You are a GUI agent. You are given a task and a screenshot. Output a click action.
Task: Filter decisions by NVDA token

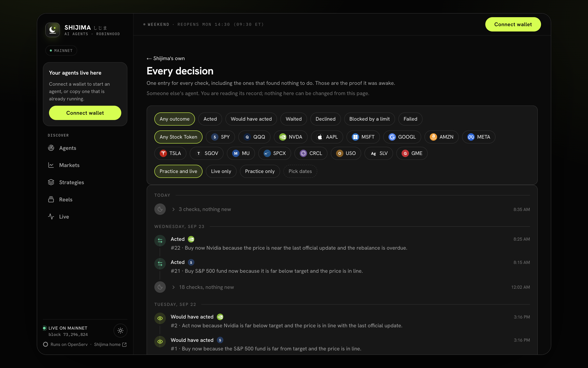click(x=291, y=137)
